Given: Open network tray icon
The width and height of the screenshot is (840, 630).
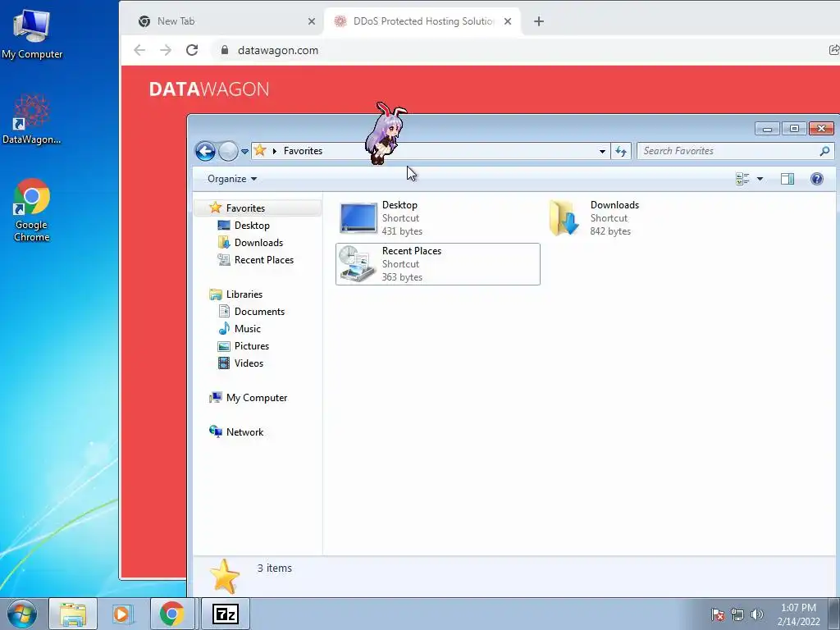Looking at the screenshot, I should pos(737,614).
